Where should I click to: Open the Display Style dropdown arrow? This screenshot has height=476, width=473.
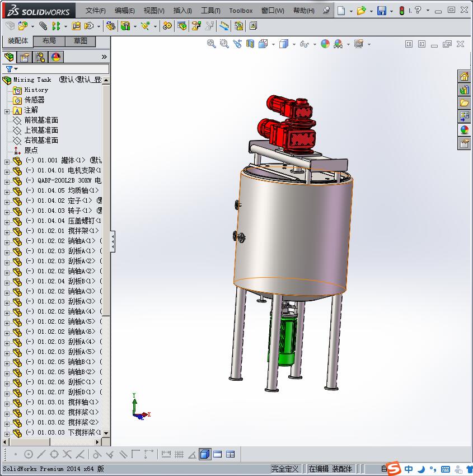click(x=294, y=44)
